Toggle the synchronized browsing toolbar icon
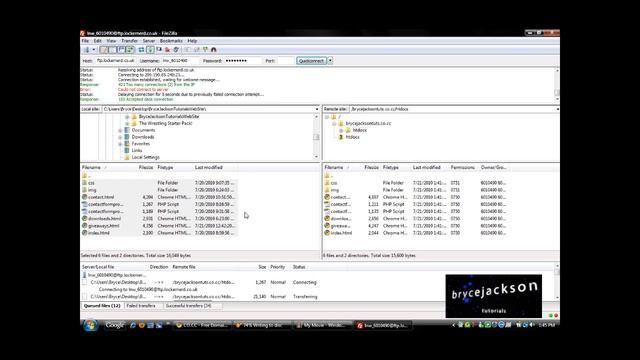Screen dimensions: 640x360 click(x=205, y=50)
